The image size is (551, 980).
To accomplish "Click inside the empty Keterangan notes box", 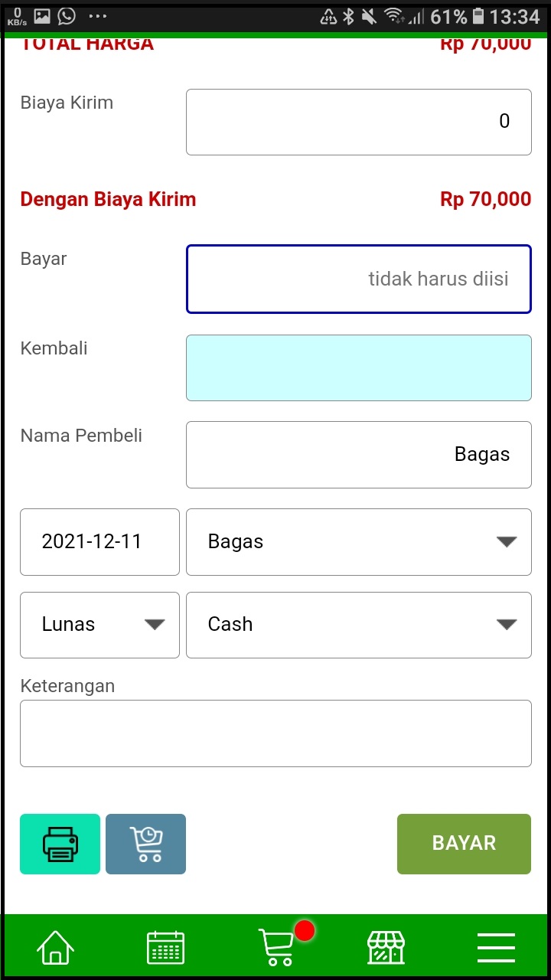I will 275,732.
